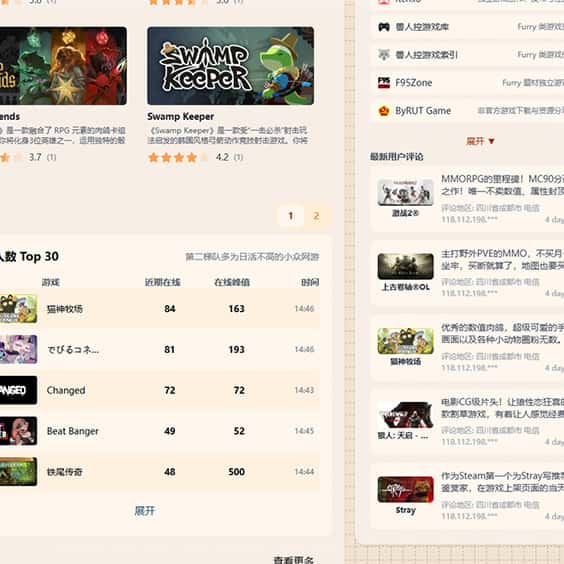Click the card-game banner left of Swamp Keeper

pyautogui.click(x=63, y=66)
